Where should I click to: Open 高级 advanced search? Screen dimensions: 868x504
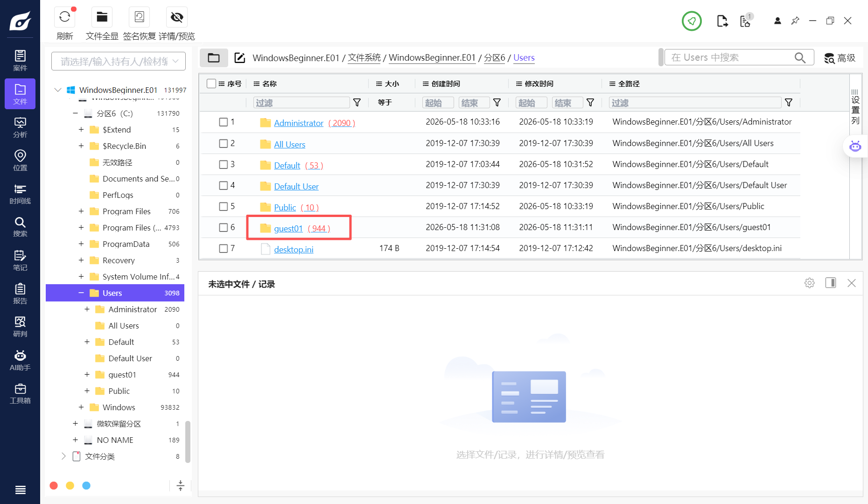click(x=840, y=58)
